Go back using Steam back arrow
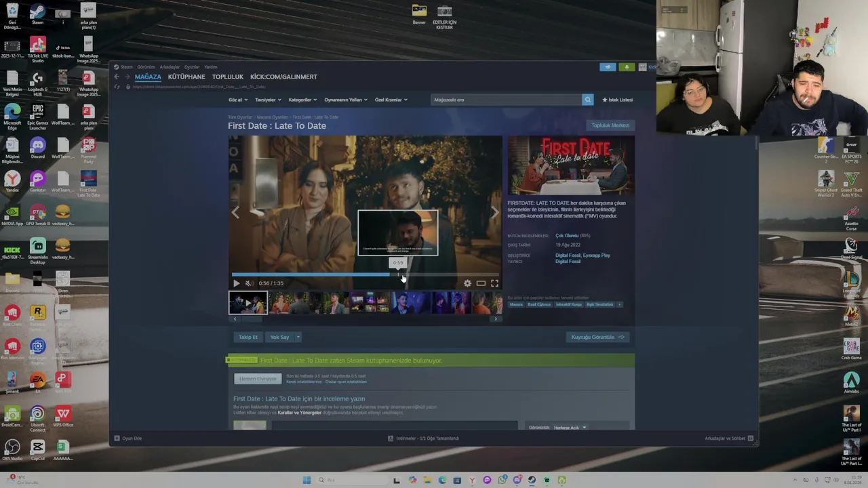The image size is (868, 488). click(x=117, y=77)
